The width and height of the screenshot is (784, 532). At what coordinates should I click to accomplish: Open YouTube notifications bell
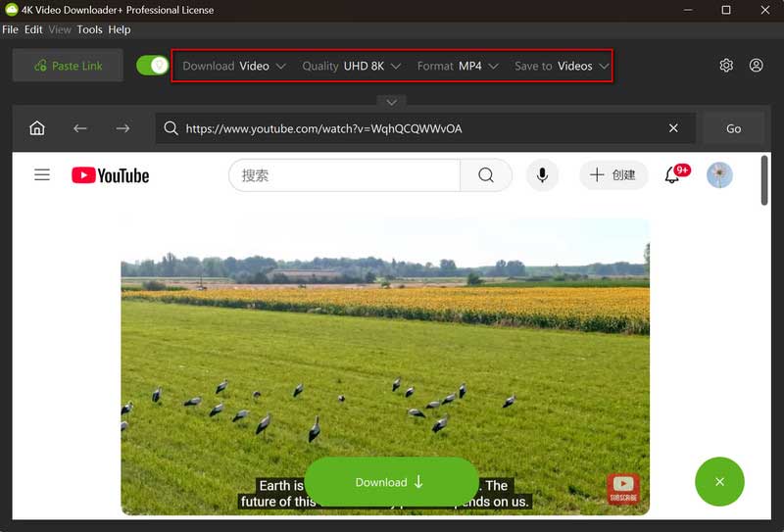tap(672, 175)
